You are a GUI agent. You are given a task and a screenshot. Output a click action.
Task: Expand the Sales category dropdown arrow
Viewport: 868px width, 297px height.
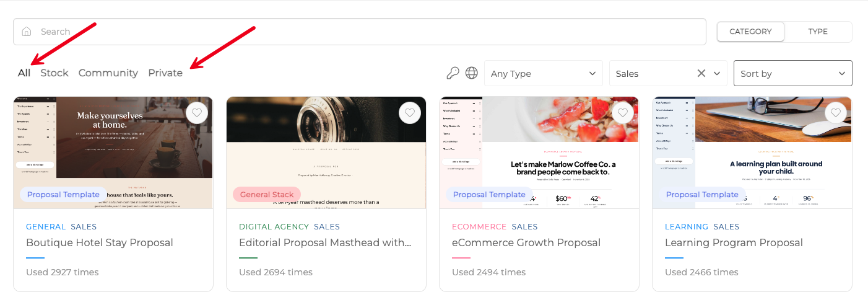pyautogui.click(x=717, y=73)
